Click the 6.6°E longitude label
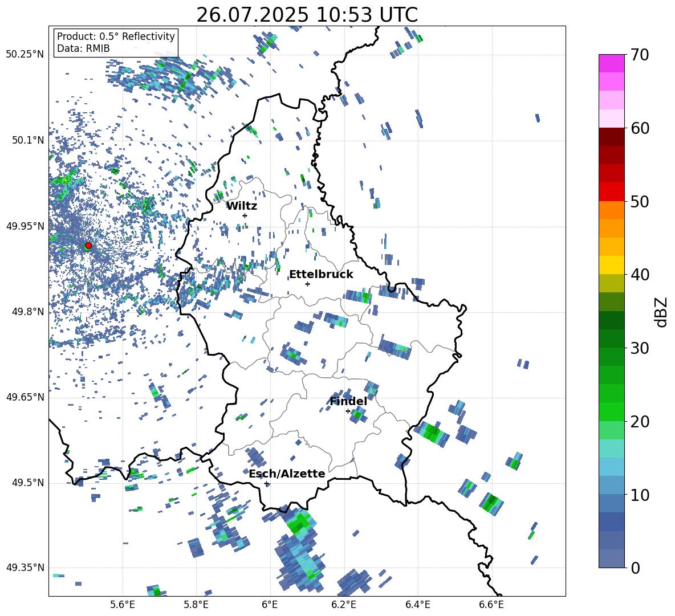 (x=491, y=605)
